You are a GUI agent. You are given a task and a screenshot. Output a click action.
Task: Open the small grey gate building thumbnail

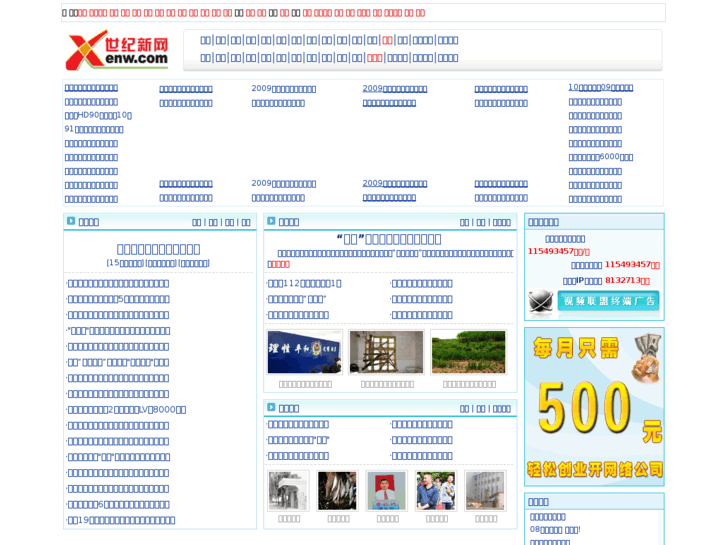pyautogui.click(x=289, y=491)
